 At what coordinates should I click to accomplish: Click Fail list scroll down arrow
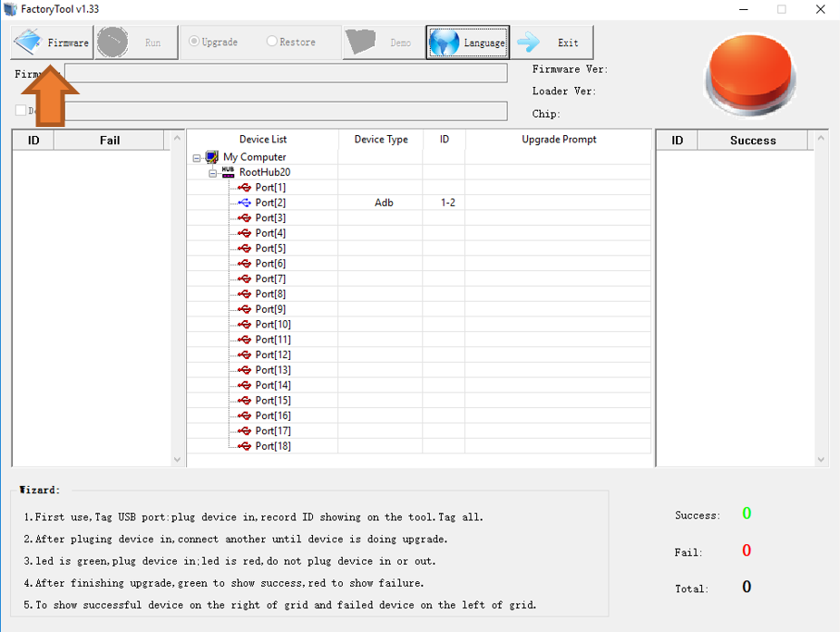tap(177, 460)
